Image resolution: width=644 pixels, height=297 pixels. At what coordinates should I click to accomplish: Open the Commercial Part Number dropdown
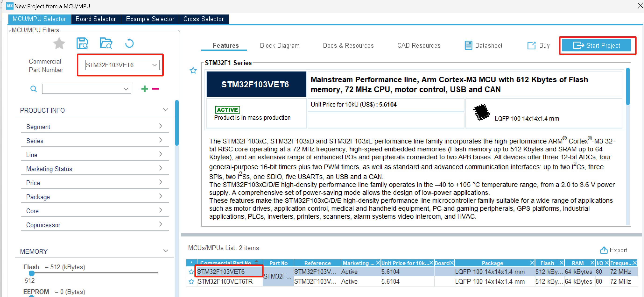click(154, 65)
